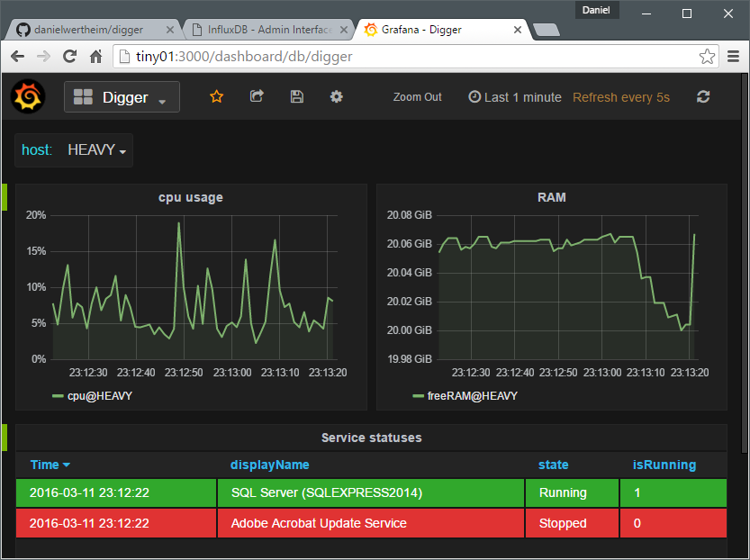The image size is (750, 560).
Task: Save dashboard with floppy disk icon
Action: 297,96
